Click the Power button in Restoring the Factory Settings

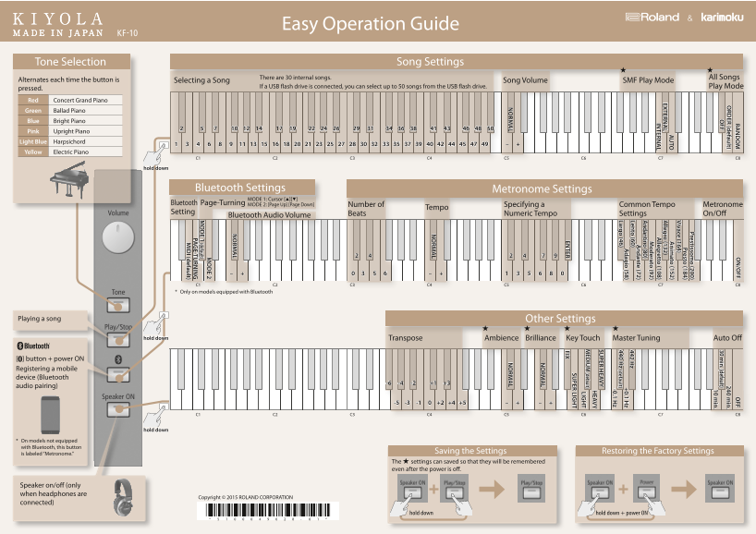tap(647, 493)
